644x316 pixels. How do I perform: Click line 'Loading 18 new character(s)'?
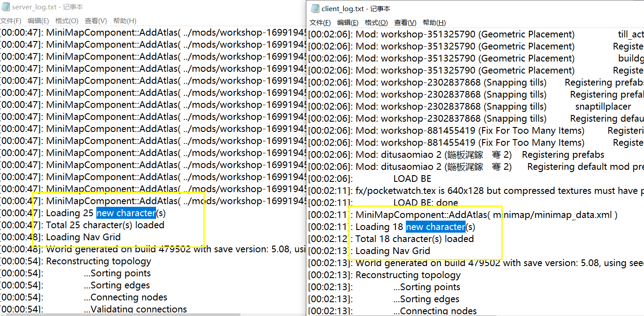click(x=392, y=227)
